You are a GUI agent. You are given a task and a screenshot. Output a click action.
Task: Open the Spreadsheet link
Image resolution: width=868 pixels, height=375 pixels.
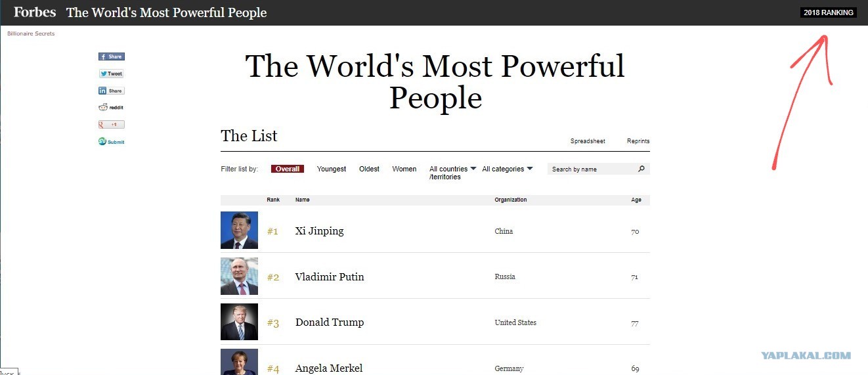(588, 141)
